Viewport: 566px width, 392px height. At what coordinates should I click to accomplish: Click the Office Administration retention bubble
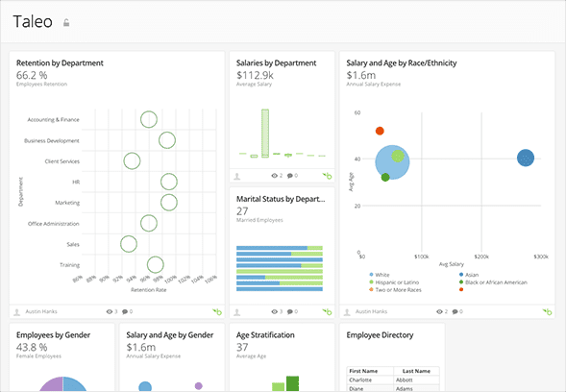tap(149, 224)
